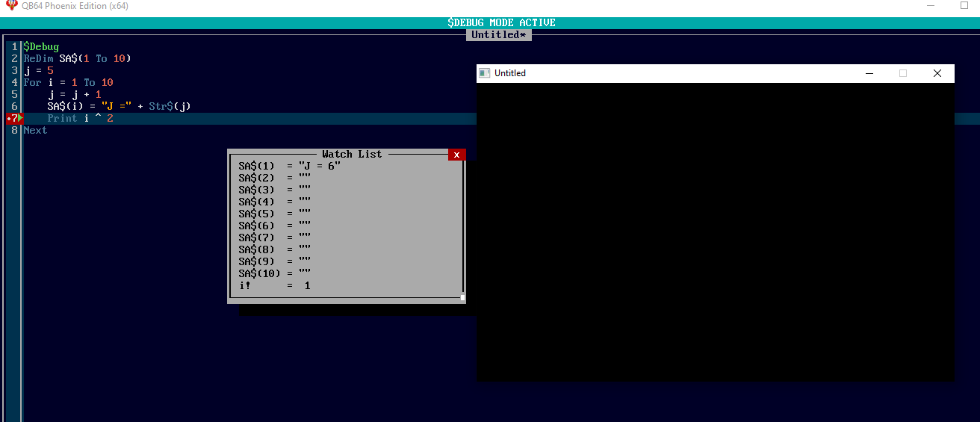This screenshot has width=980, height=422.
Task: Click line number 6 in the gutter
Action: click(14, 107)
